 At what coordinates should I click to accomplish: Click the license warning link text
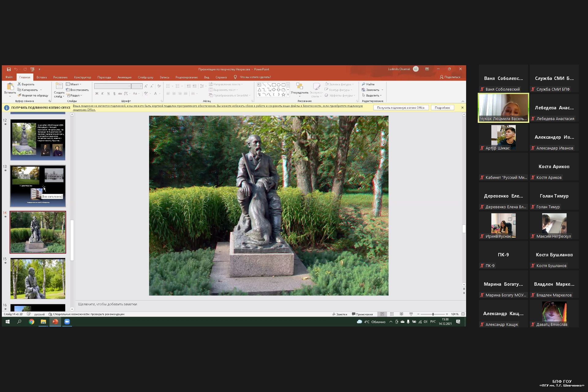217,107
